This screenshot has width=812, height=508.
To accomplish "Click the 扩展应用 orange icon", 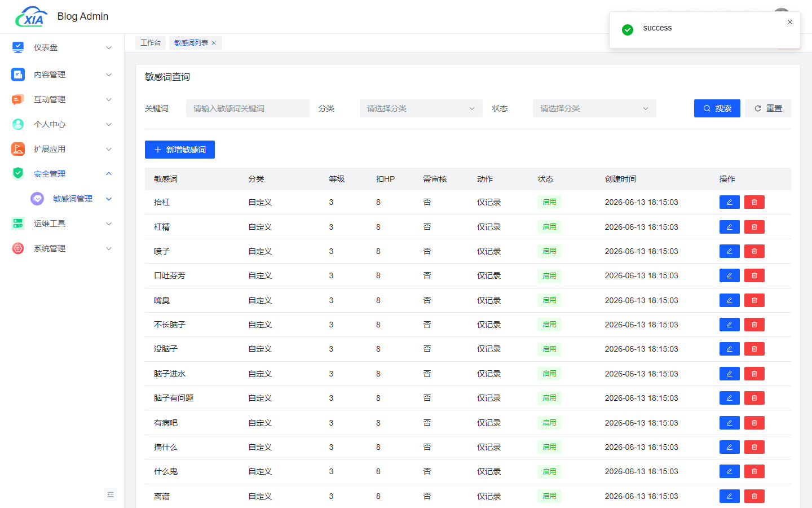I will click(x=18, y=149).
